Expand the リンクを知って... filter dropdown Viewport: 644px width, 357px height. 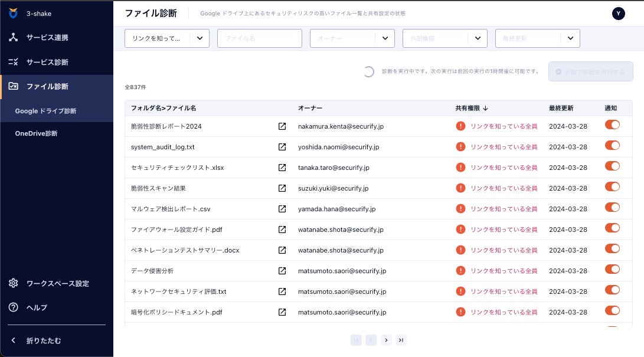pyautogui.click(x=200, y=38)
